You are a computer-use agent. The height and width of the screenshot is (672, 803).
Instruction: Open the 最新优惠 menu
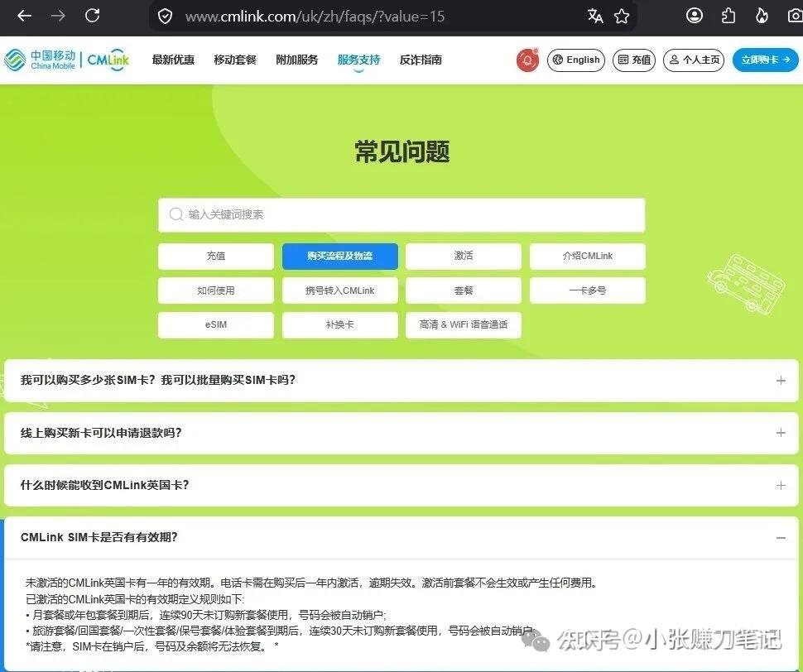click(x=173, y=60)
